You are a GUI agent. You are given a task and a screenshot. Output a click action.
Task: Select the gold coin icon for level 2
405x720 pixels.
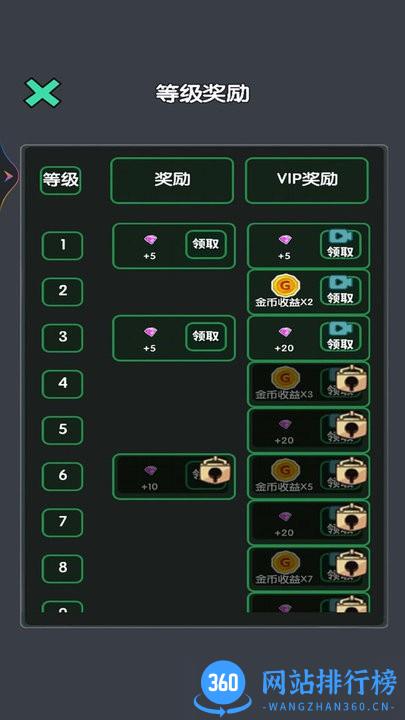click(x=285, y=286)
